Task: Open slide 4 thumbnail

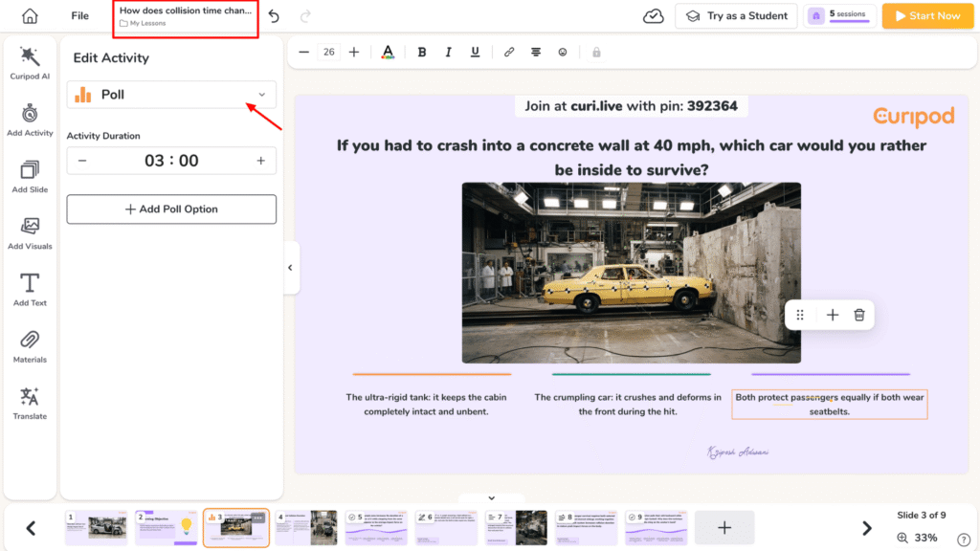Action: (x=306, y=528)
